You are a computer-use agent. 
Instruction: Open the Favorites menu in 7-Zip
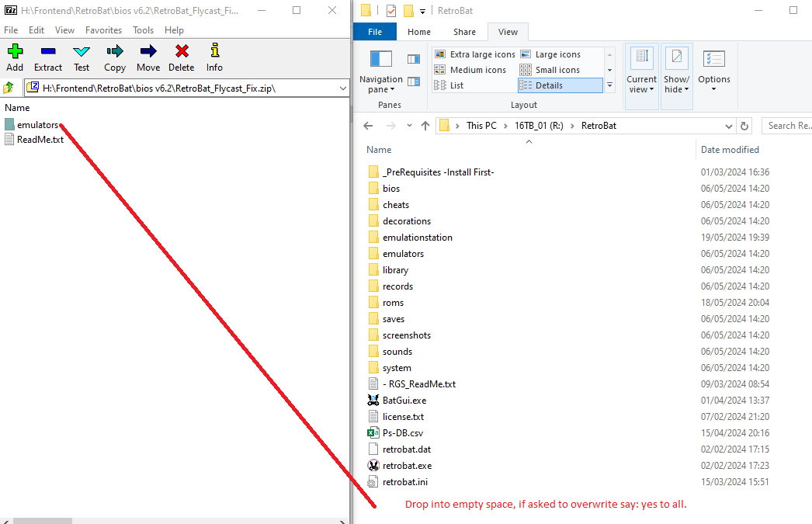(103, 30)
